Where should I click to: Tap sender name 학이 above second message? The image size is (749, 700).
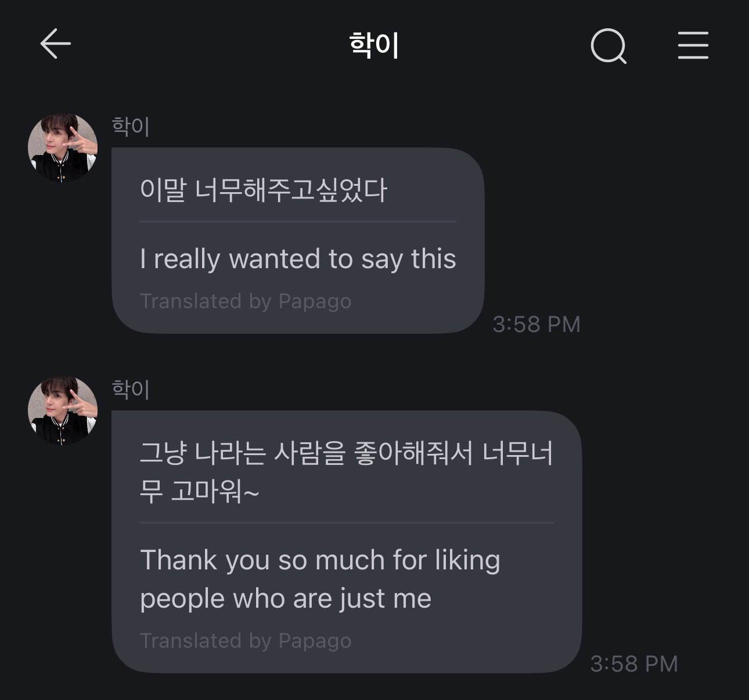pyautogui.click(x=131, y=389)
